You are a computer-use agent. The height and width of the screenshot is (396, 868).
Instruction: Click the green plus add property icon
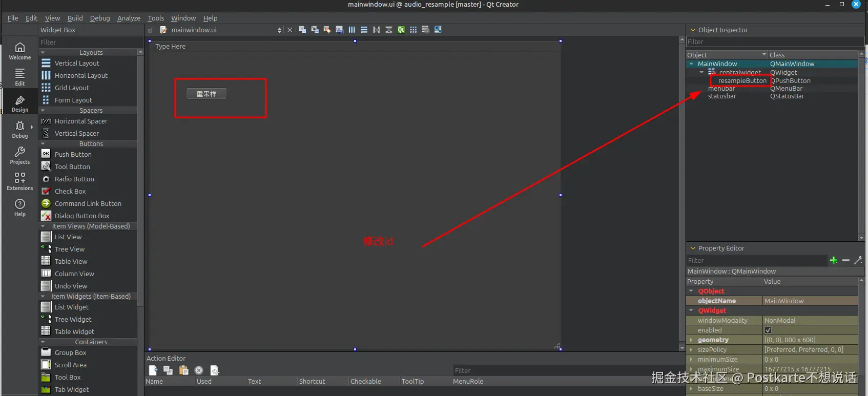point(834,260)
